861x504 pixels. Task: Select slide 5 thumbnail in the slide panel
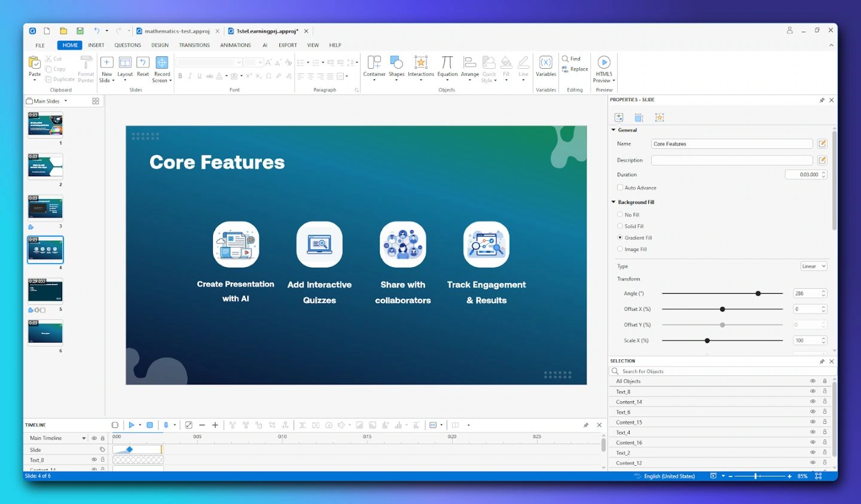coord(45,291)
